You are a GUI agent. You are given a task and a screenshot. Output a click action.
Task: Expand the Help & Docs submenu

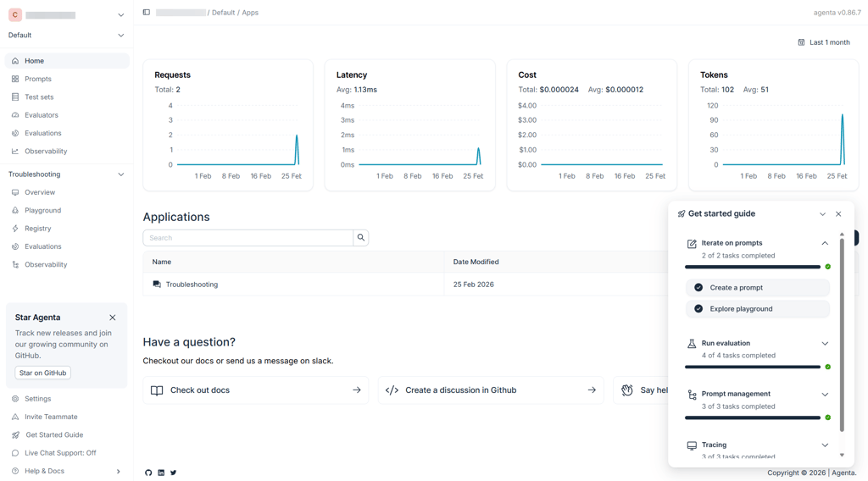(x=118, y=471)
